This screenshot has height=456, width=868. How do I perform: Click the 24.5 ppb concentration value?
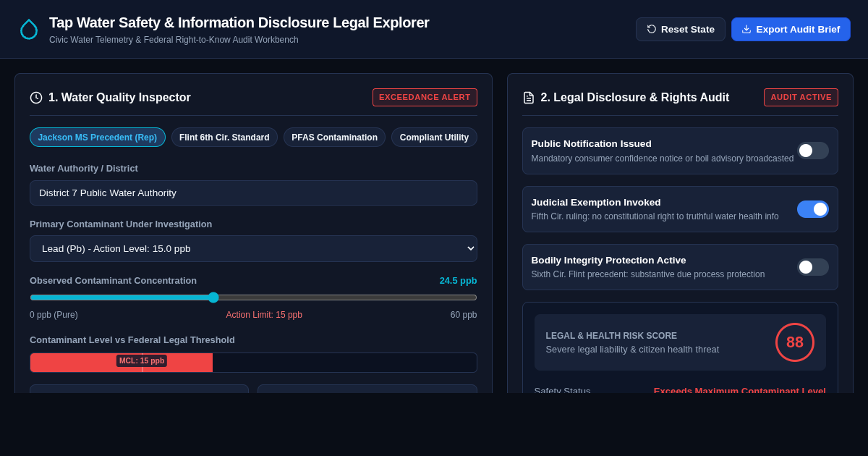point(458,281)
